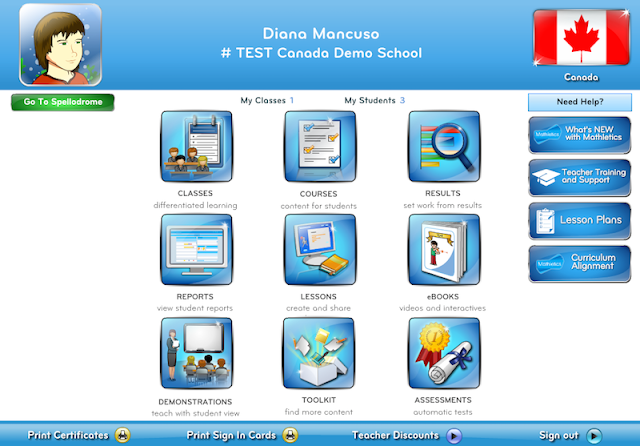Click the DEMONSTRATIONS label text
Viewport: 640px width, 446px height.
[195, 402]
